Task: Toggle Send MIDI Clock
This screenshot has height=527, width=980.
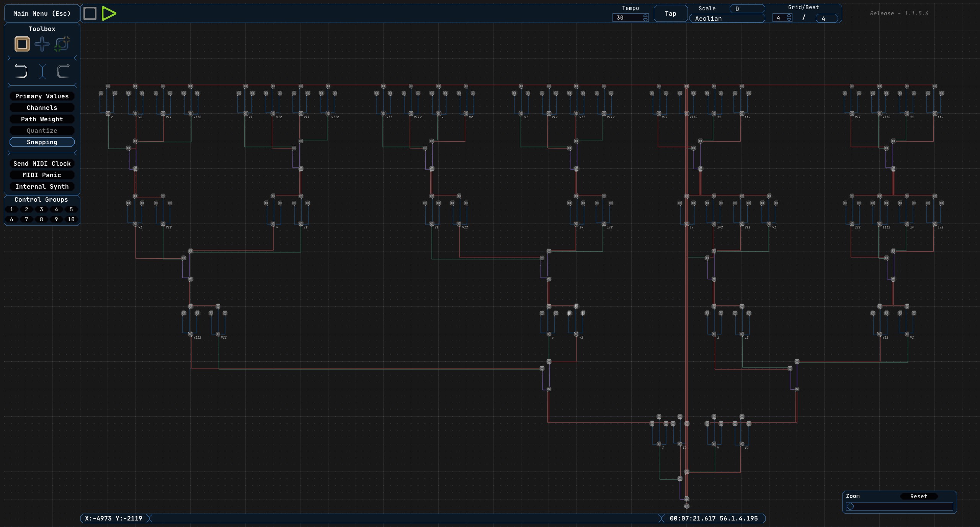Action: (x=42, y=163)
